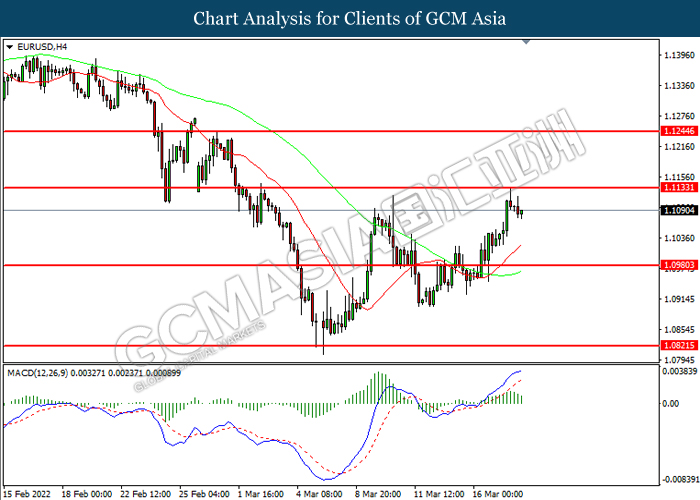This screenshot has width=700, height=500.
Task: Click the 16 Mar 00:00 time label
Action: tap(498, 494)
